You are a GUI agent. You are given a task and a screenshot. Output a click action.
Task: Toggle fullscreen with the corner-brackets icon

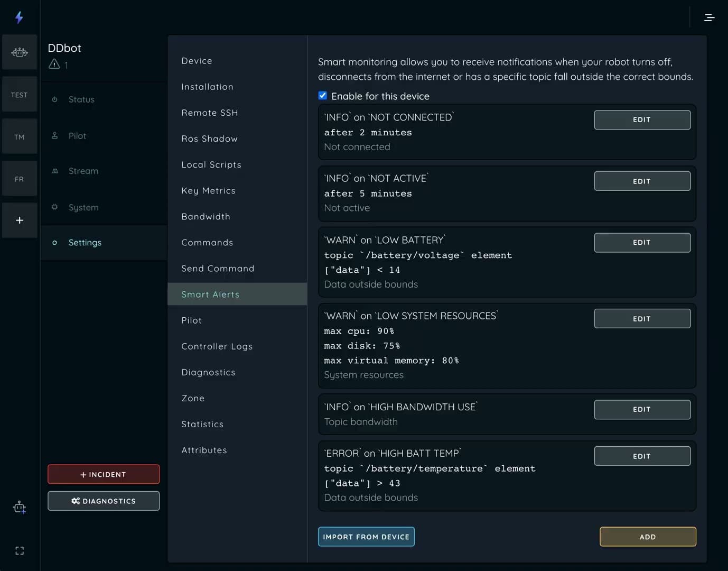[20, 551]
